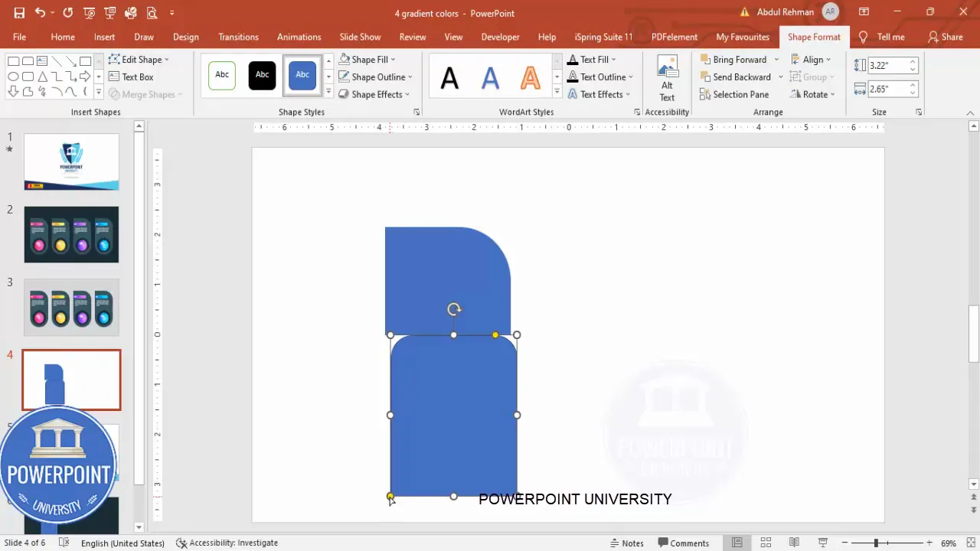This screenshot has width=980, height=551.
Task: Open the Text Outline dropdown
Action: 600,77
